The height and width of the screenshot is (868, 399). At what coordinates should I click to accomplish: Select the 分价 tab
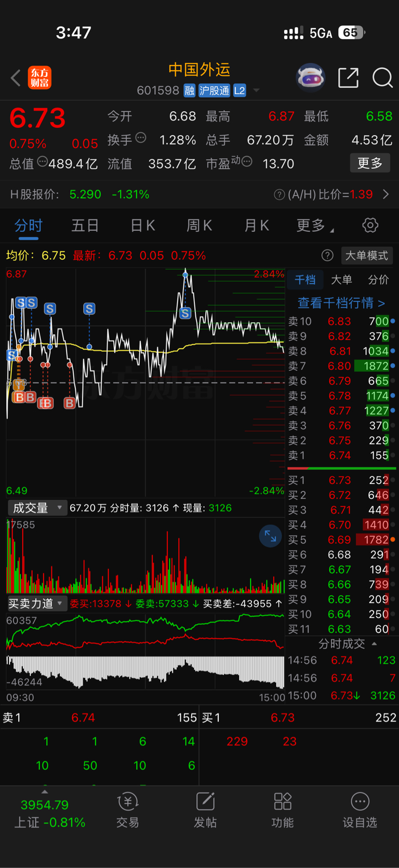pos(378,280)
